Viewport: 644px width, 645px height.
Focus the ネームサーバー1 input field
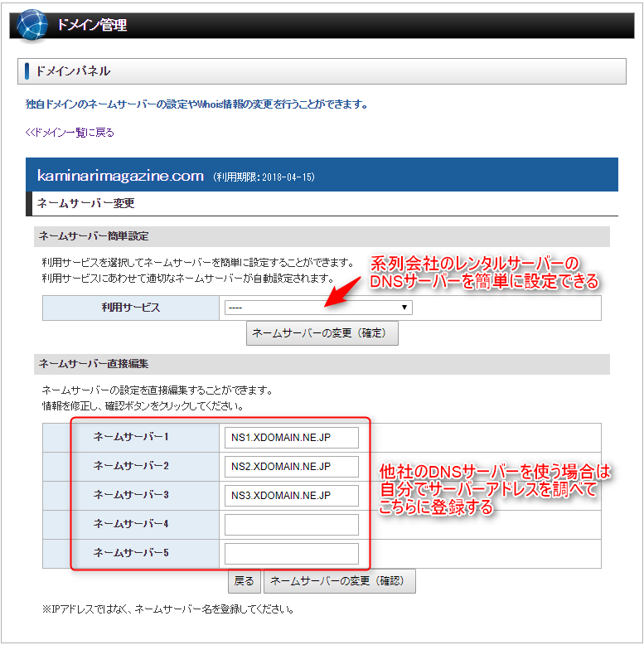pyautogui.click(x=291, y=438)
